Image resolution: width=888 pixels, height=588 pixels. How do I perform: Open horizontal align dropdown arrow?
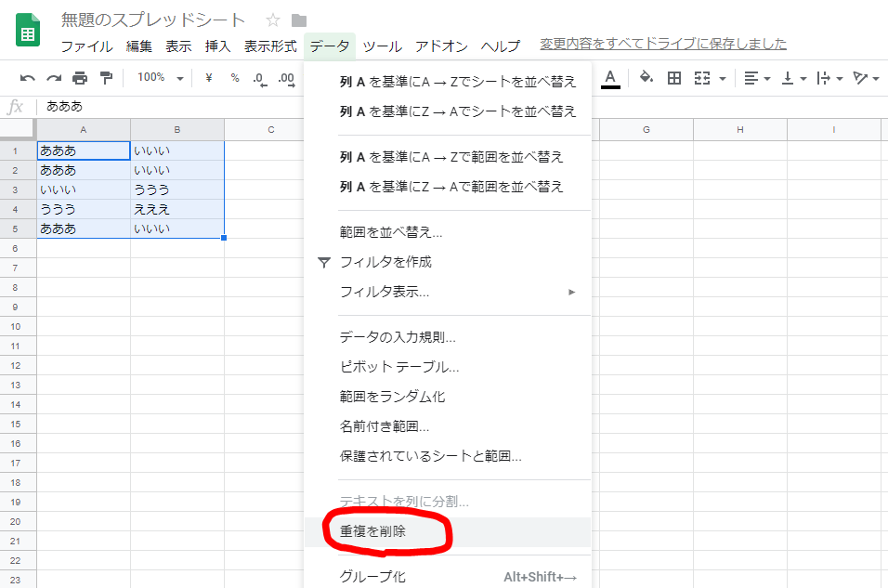click(x=767, y=79)
